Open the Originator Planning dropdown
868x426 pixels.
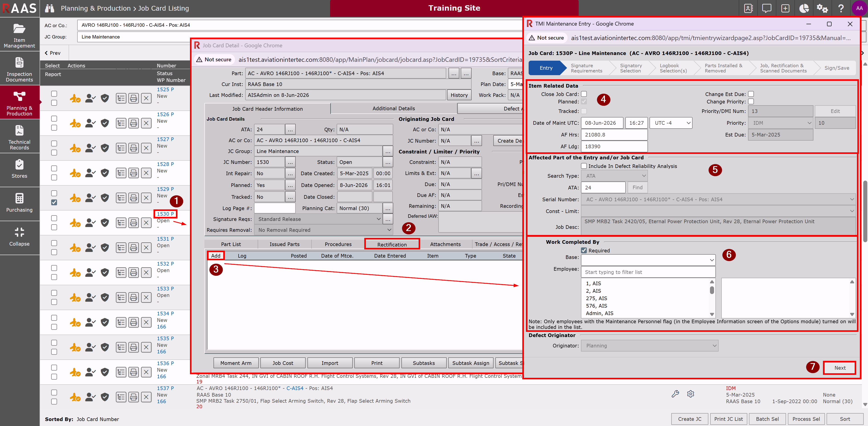click(650, 346)
